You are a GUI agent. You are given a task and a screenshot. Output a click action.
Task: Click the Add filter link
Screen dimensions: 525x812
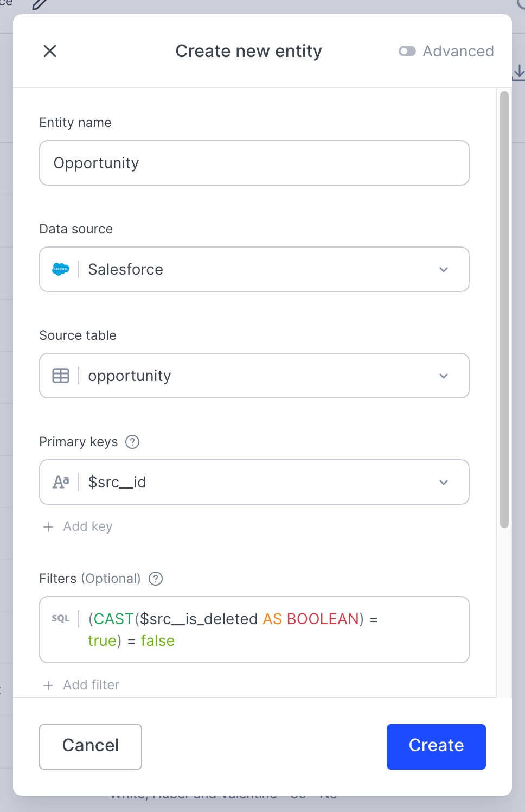pyautogui.click(x=91, y=685)
